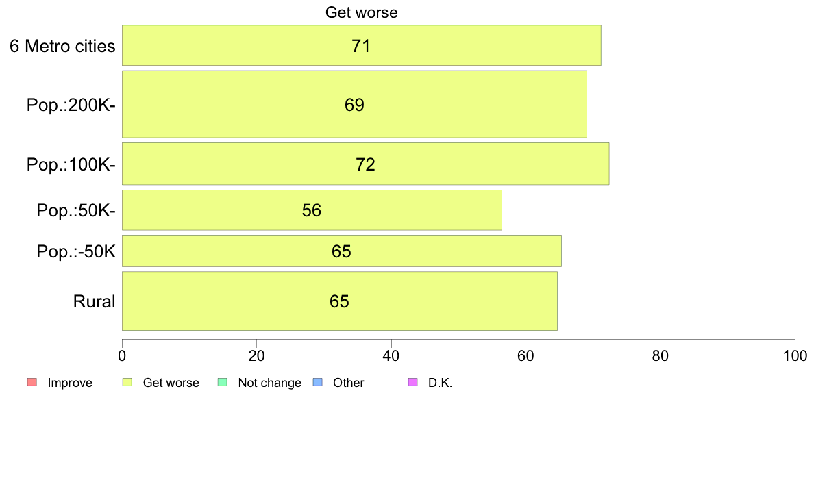Select the Pop.:50K- bar showing 56
This screenshot has width=814, height=504.
click(x=312, y=210)
